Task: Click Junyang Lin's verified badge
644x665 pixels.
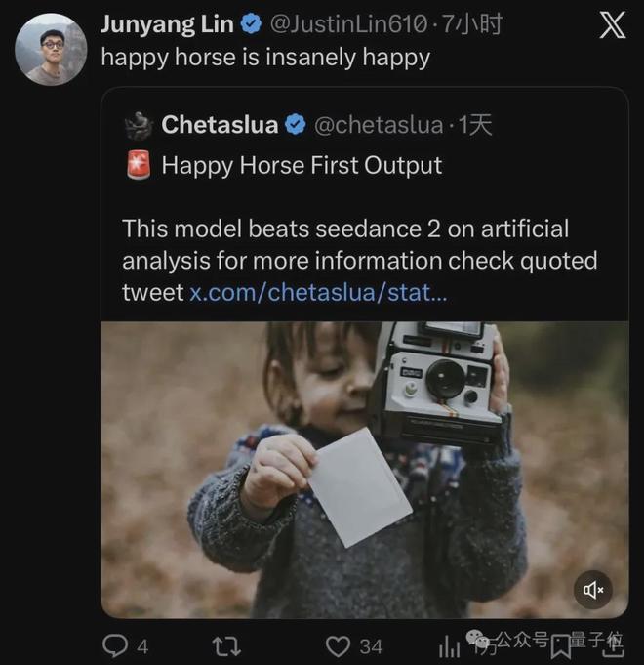Action: pyautogui.click(x=251, y=24)
